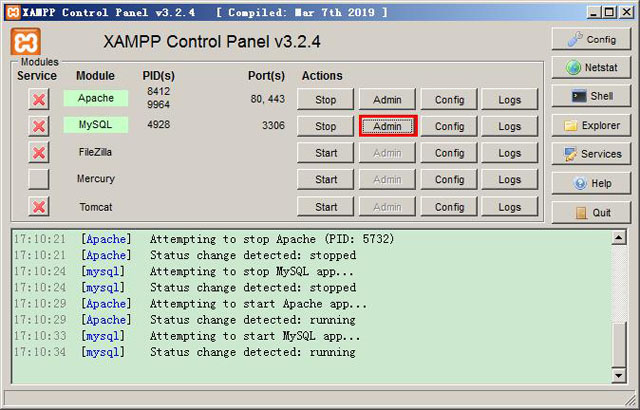Viewport: 640px width, 410px height.
Task: Click log line 'Attempting to start MySQL app...'
Action: point(255,336)
